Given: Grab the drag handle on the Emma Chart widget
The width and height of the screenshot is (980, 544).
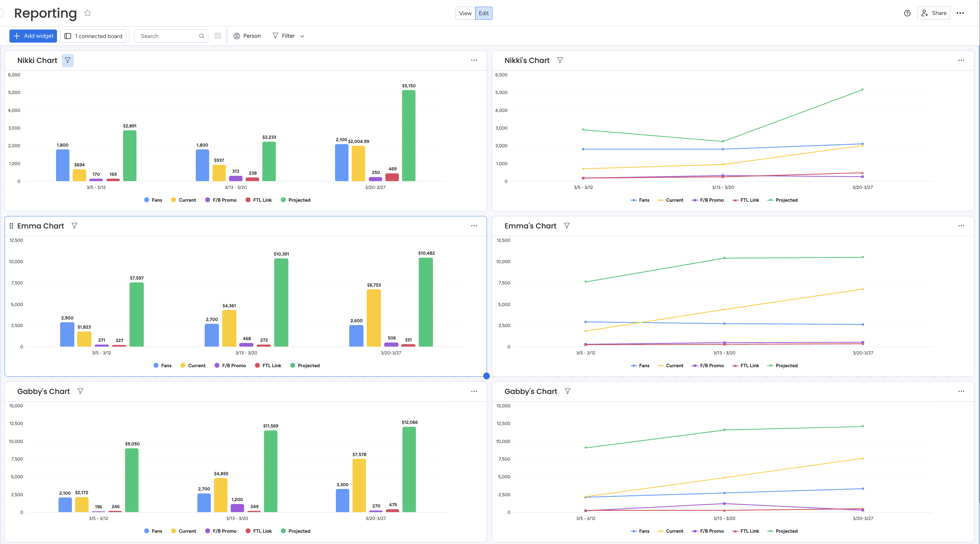Looking at the screenshot, I should coord(11,226).
